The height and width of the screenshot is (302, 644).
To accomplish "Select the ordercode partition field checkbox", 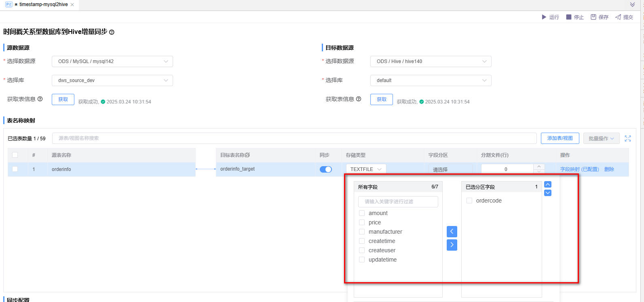I will click(469, 201).
